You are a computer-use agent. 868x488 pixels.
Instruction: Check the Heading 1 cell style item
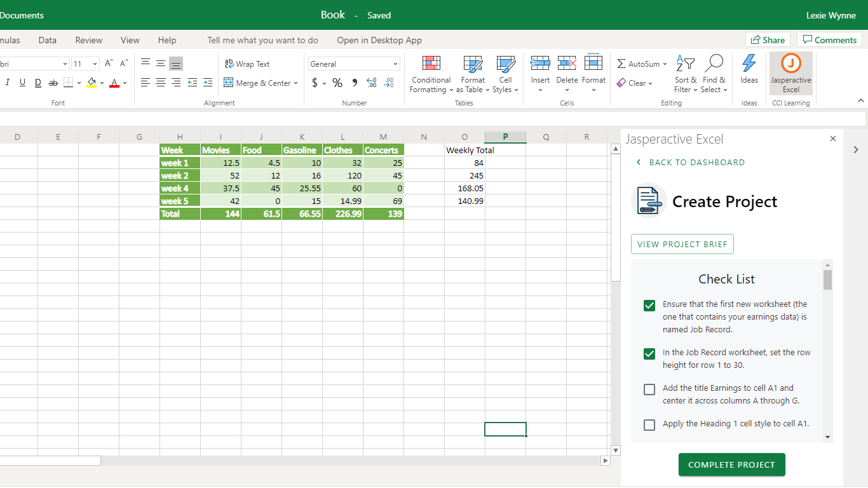point(649,425)
